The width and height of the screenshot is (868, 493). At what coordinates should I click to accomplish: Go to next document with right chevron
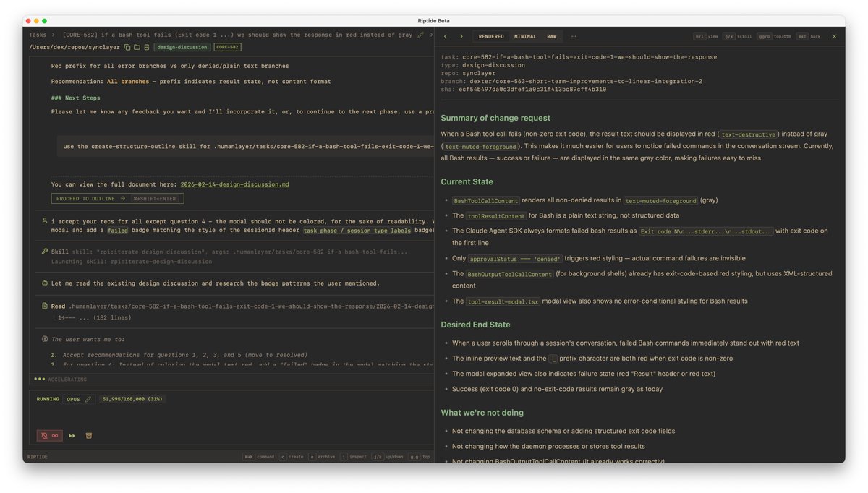pos(461,36)
